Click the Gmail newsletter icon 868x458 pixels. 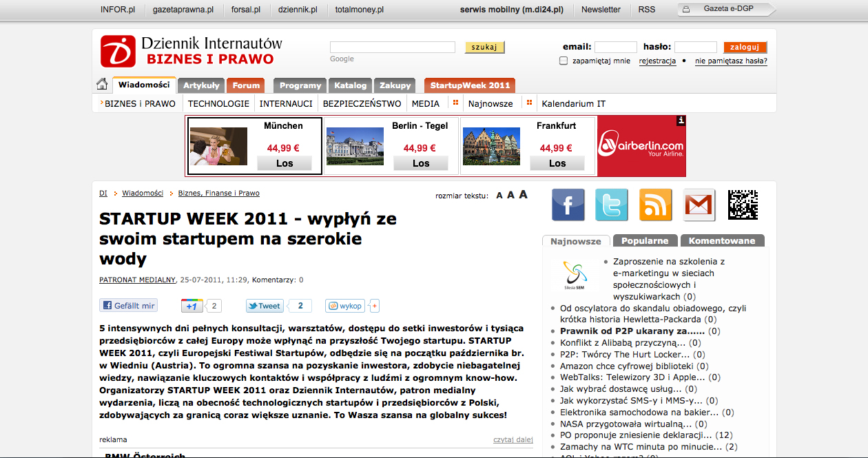tap(700, 205)
